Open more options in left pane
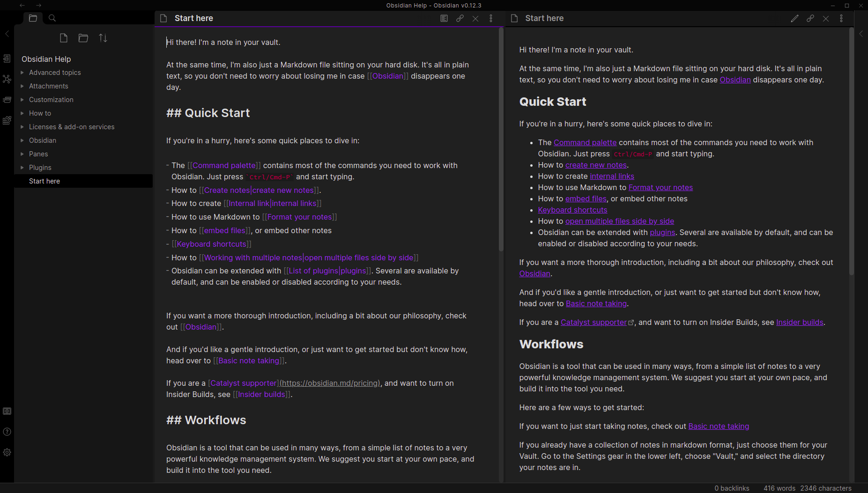This screenshot has width=868, height=493. point(491,18)
